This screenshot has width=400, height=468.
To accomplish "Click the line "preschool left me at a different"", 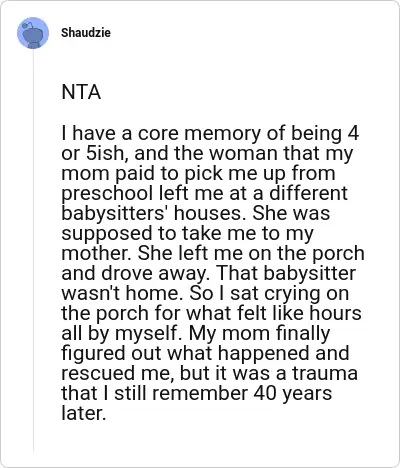I will tap(204, 193).
